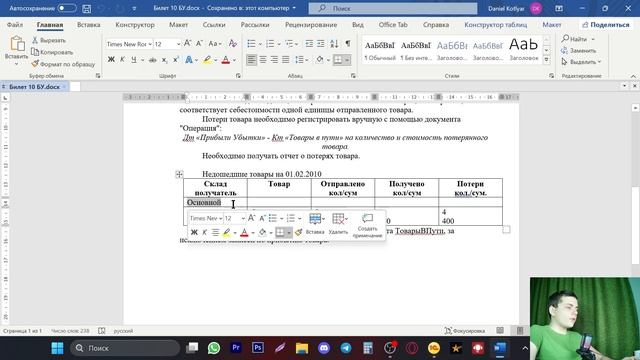Justify text in ribbon
Image resolution: width=640 pixels, height=360 pixels.
(x=286, y=60)
